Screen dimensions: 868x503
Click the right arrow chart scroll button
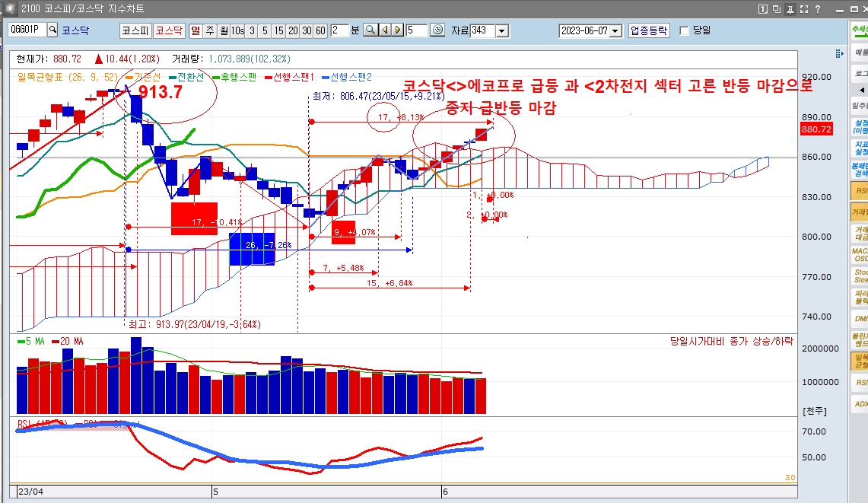coord(398,30)
